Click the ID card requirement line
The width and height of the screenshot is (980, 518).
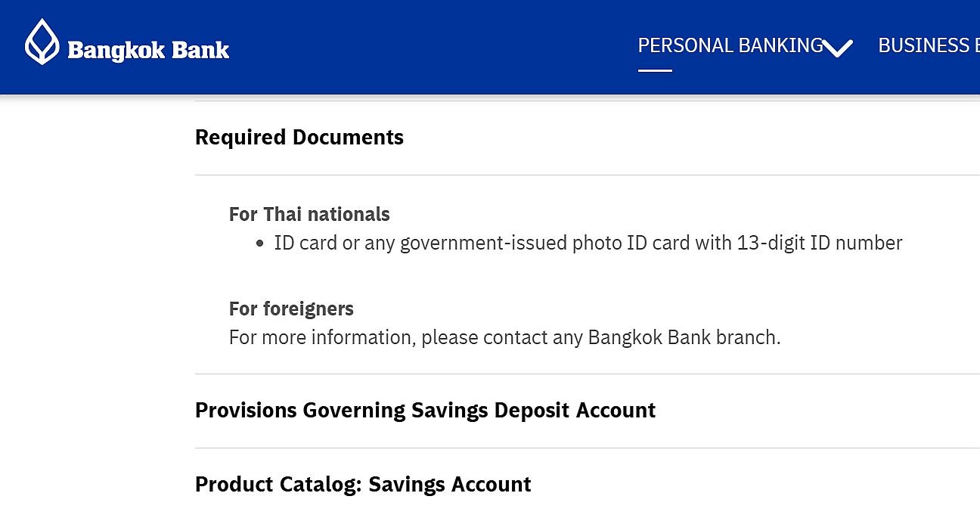588,243
